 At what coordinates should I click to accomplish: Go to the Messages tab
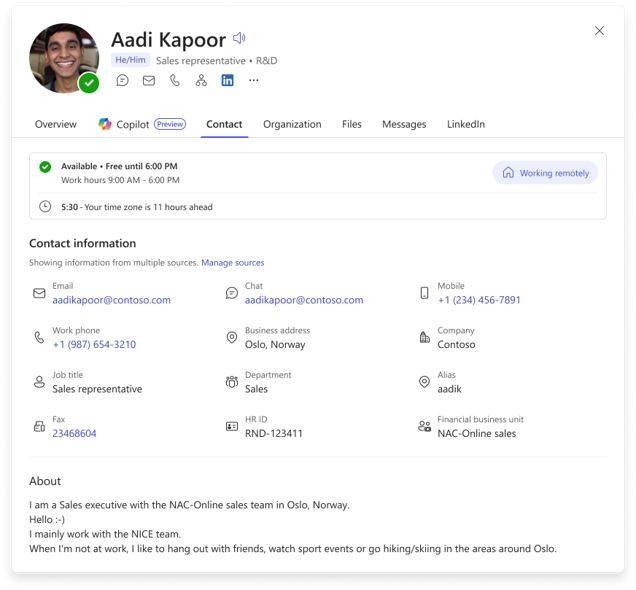[x=404, y=124]
